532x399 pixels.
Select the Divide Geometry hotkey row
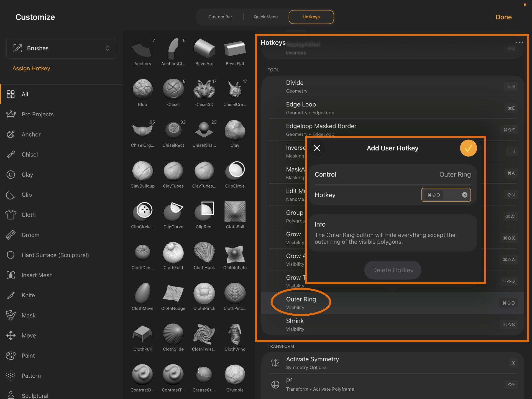[x=393, y=86]
